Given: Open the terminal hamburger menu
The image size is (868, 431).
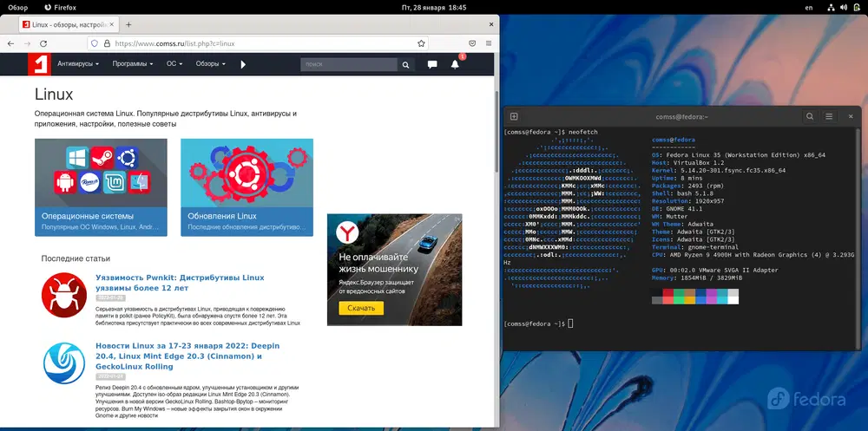Looking at the screenshot, I should tap(829, 116).
